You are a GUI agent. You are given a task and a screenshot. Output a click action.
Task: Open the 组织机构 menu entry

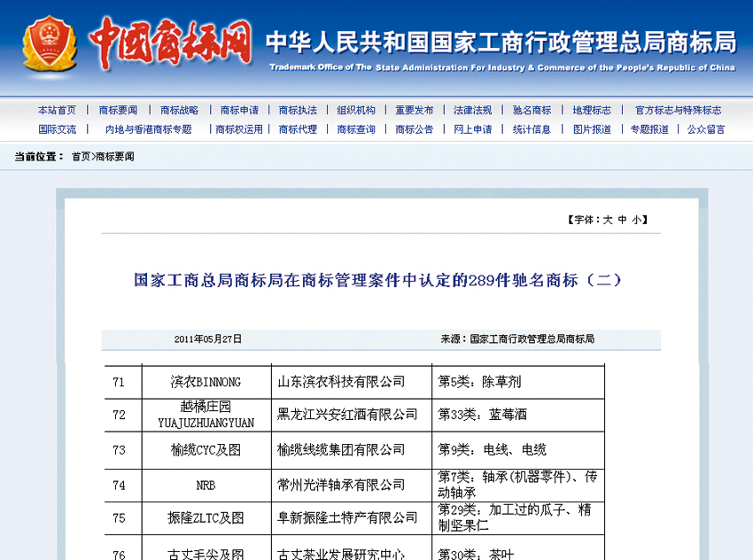tap(356, 110)
